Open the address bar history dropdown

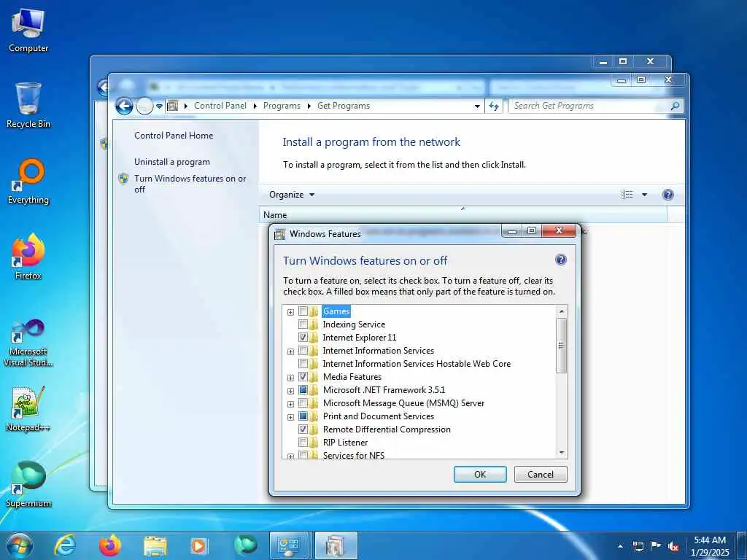tap(477, 106)
